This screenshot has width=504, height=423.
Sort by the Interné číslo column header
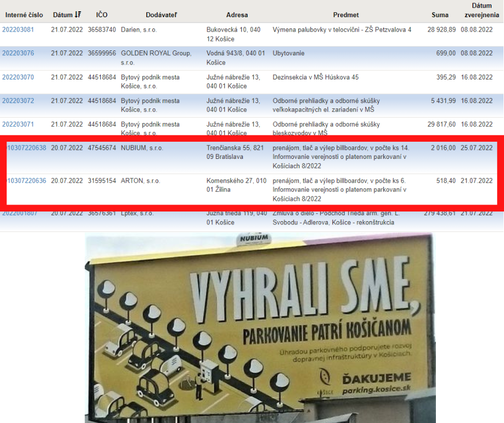pos(24,15)
